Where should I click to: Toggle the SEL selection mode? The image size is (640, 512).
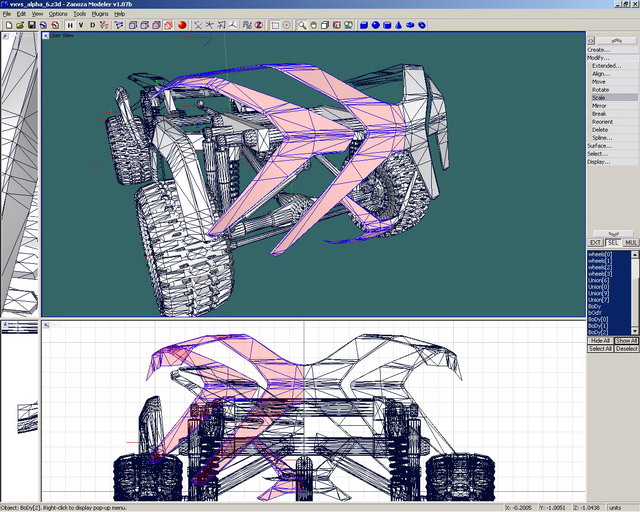coord(612,243)
